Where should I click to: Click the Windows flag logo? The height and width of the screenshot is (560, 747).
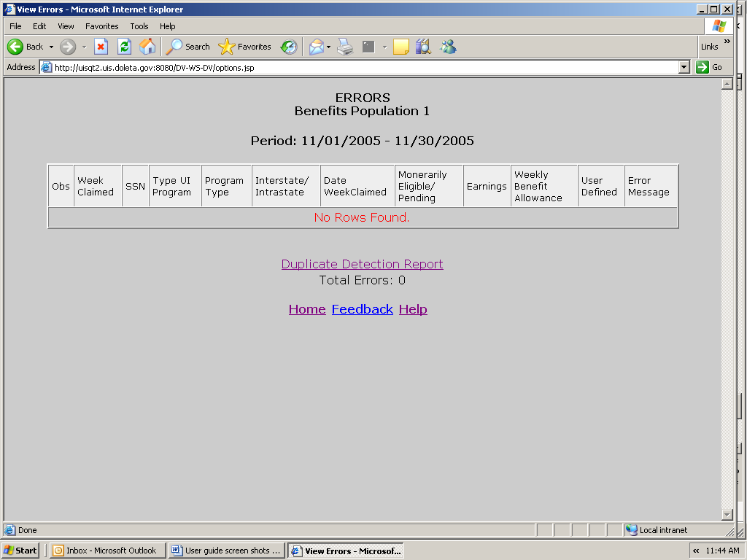(719, 26)
